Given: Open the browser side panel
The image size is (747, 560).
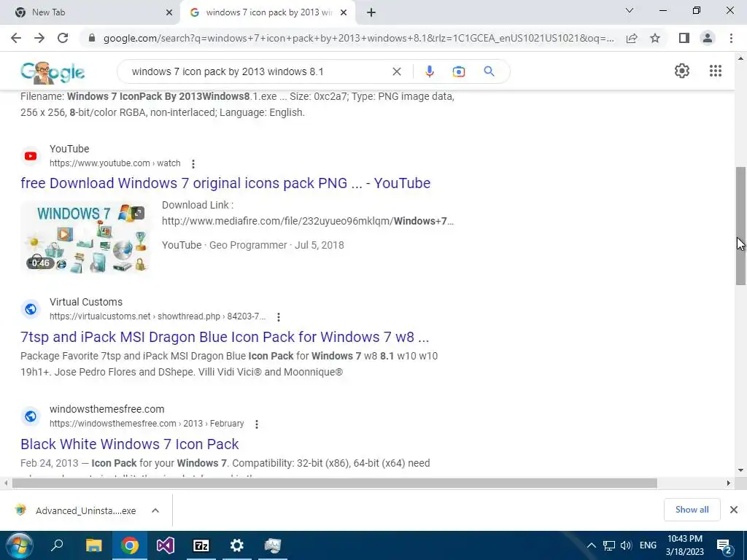Looking at the screenshot, I should (x=684, y=38).
